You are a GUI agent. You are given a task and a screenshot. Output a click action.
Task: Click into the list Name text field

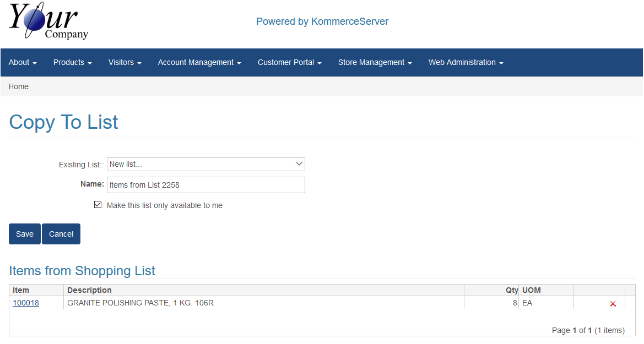point(205,185)
